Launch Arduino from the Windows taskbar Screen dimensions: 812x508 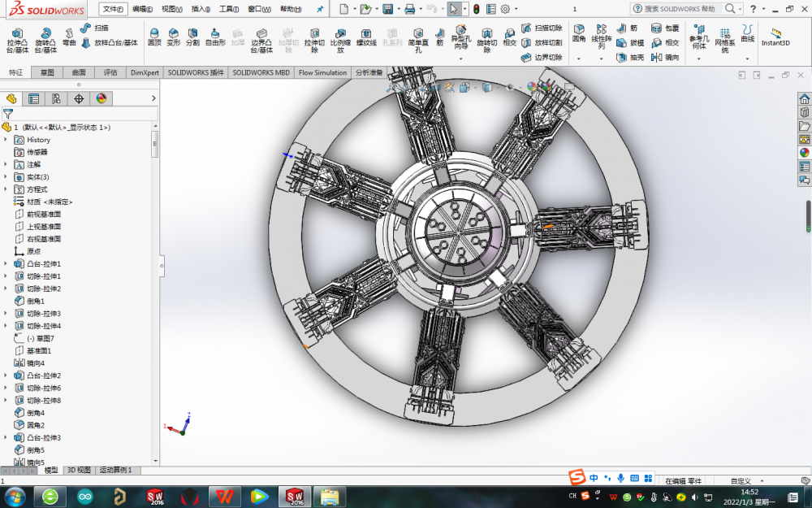pyautogui.click(x=85, y=496)
